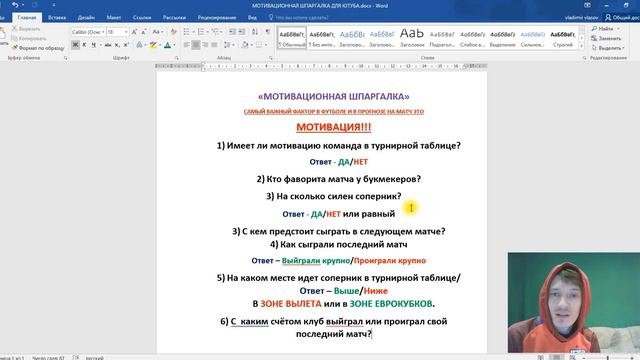Apply the font color (A with colored bar)

coord(167,45)
